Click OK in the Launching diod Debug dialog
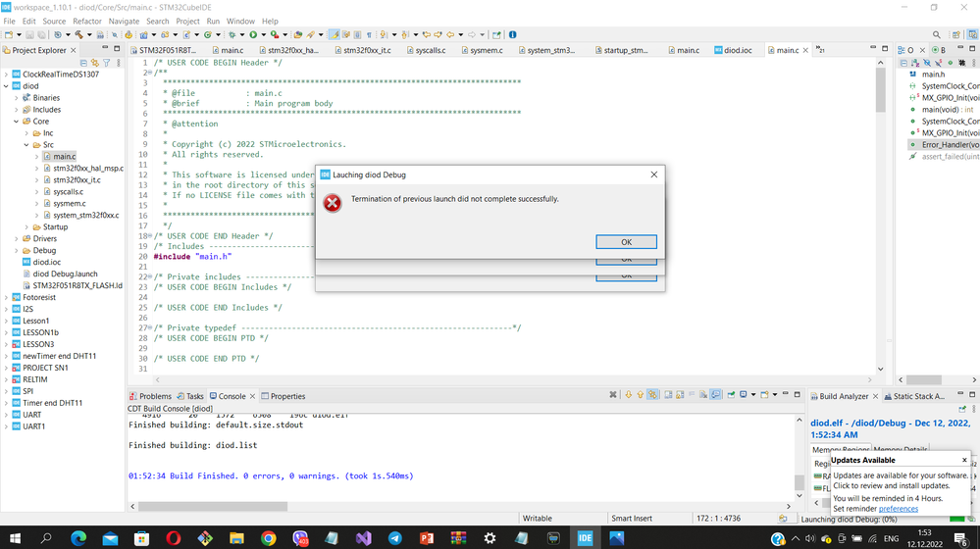The height and width of the screenshot is (549, 980). [x=626, y=242]
